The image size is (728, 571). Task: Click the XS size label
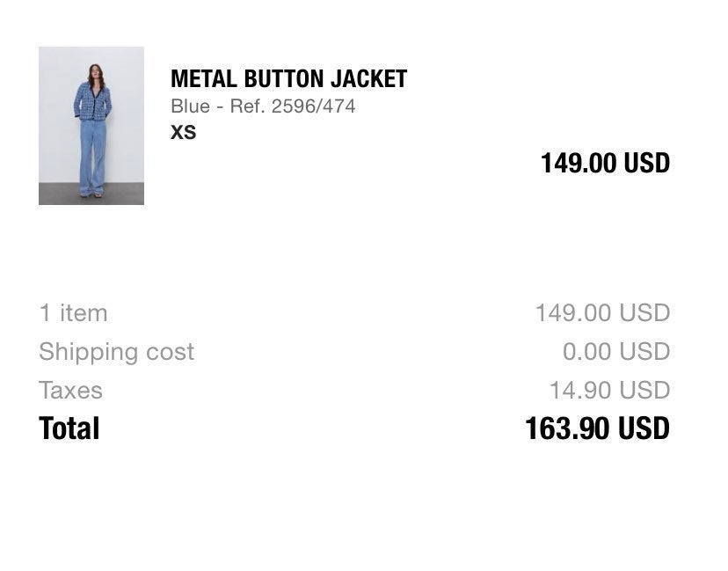pyautogui.click(x=184, y=133)
